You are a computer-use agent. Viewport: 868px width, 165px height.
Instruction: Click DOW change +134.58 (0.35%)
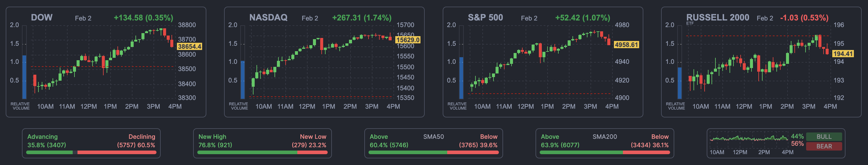point(144,17)
